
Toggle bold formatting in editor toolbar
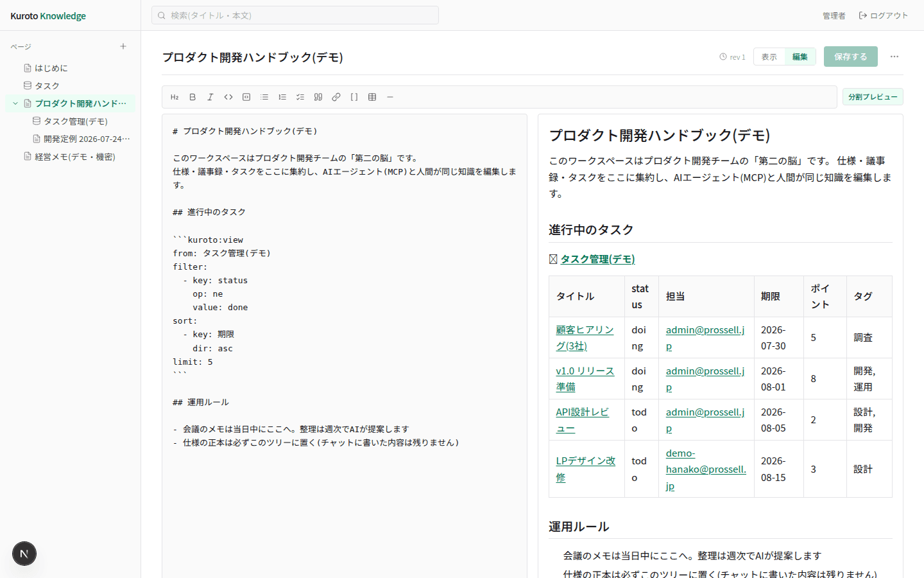193,97
